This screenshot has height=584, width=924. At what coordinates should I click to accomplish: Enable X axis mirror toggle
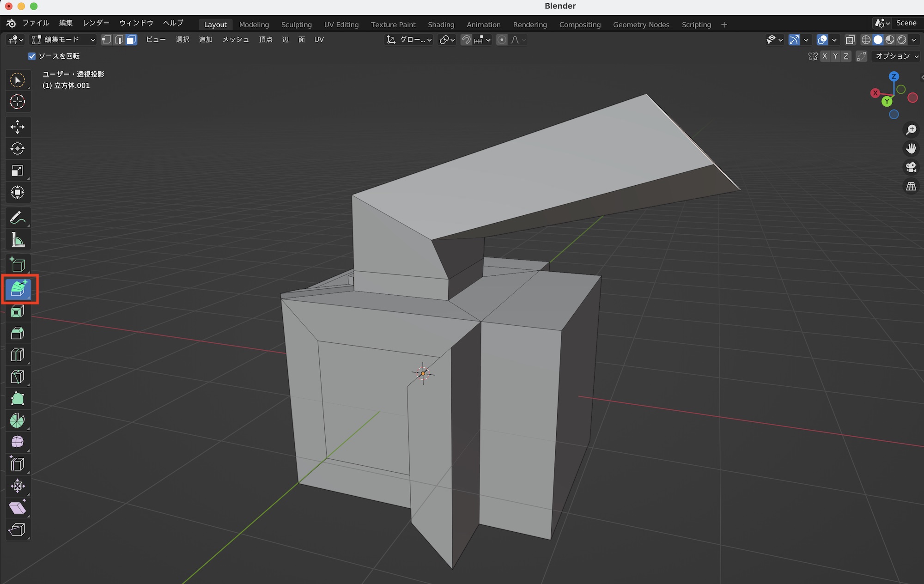825,56
